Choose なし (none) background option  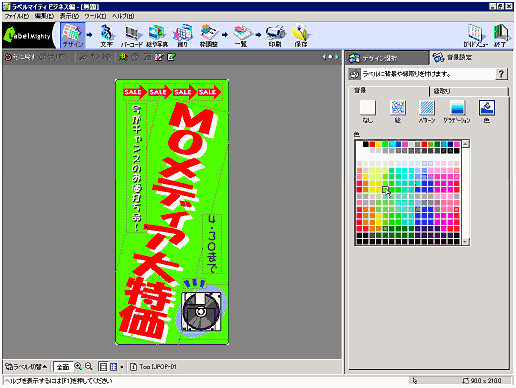tap(367, 112)
